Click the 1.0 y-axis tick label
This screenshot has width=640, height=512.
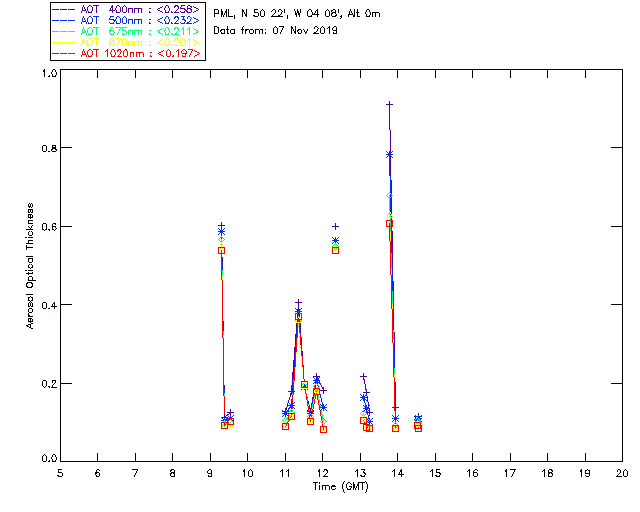tap(49, 73)
